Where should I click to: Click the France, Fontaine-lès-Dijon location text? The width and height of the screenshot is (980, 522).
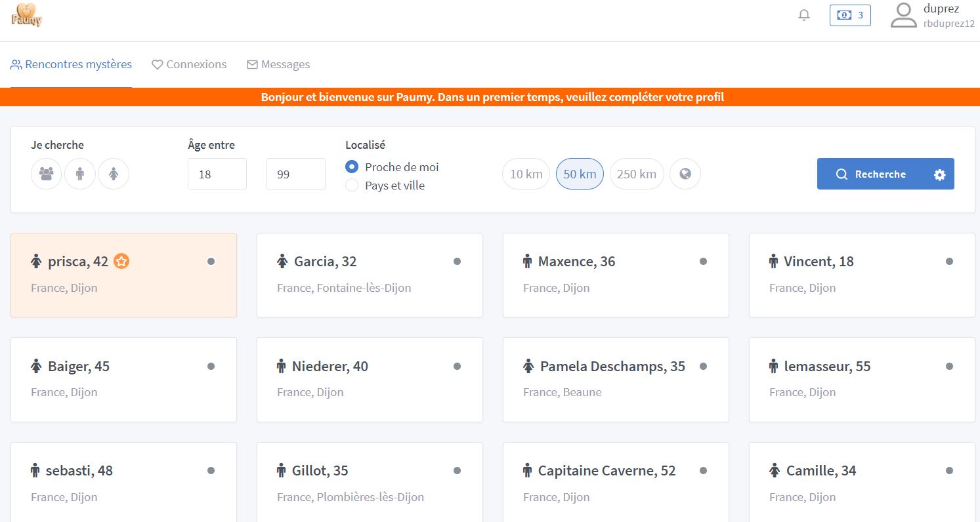click(344, 288)
